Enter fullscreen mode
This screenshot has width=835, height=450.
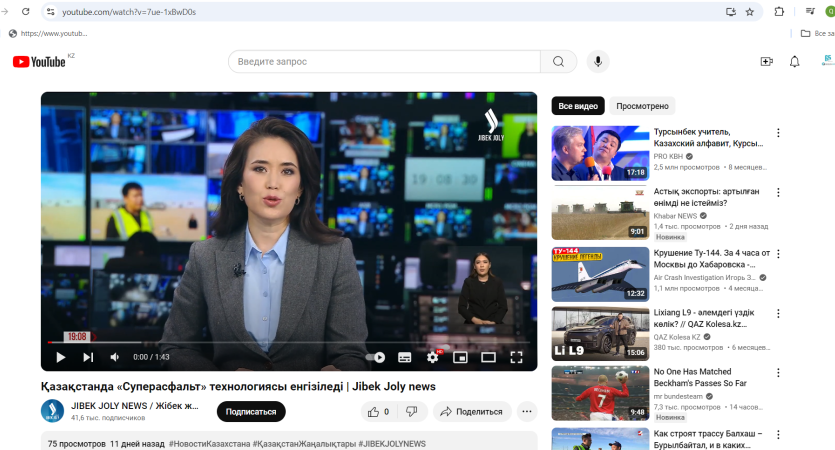pyautogui.click(x=516, y=357)
